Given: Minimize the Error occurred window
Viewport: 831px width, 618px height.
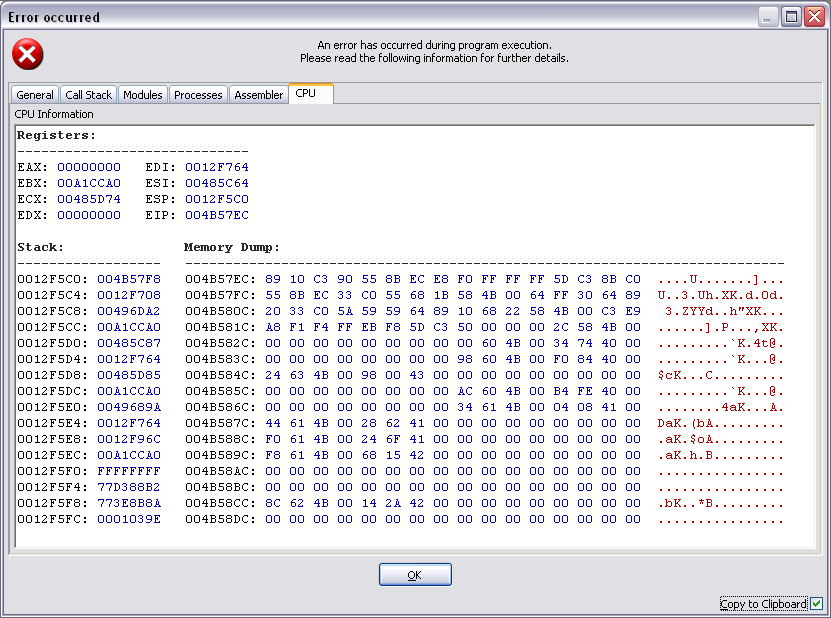Looking at the screenshot, I should (x=766, y=17).
